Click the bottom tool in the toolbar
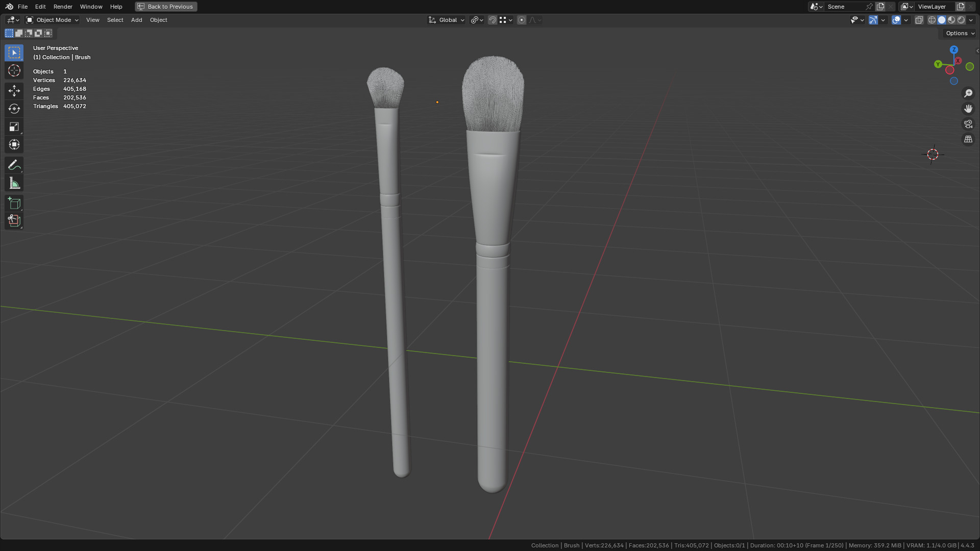 tap(14, 221)
